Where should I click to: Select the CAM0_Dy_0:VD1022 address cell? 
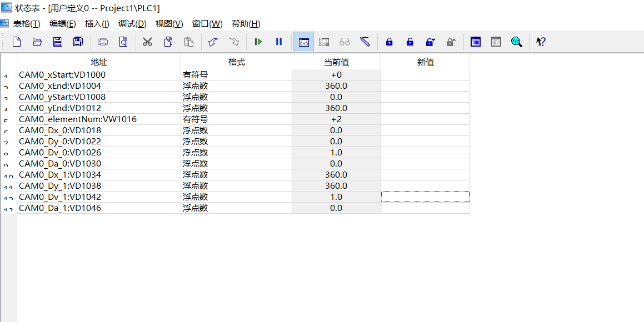pos(98,141)
